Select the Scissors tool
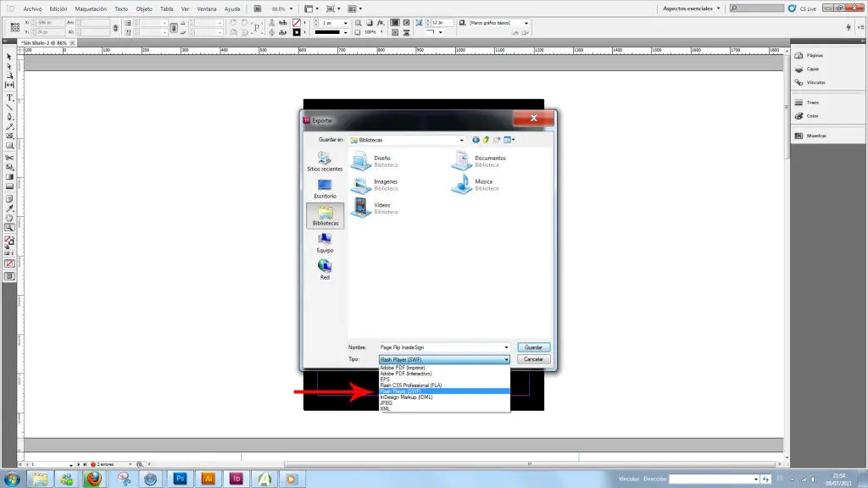The height and width of the screenshot is (488, 868). pos(8,158)
